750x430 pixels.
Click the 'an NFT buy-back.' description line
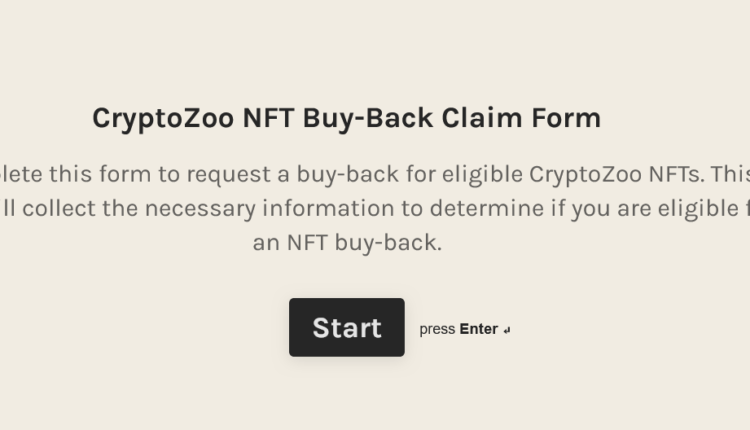[346, 243]
